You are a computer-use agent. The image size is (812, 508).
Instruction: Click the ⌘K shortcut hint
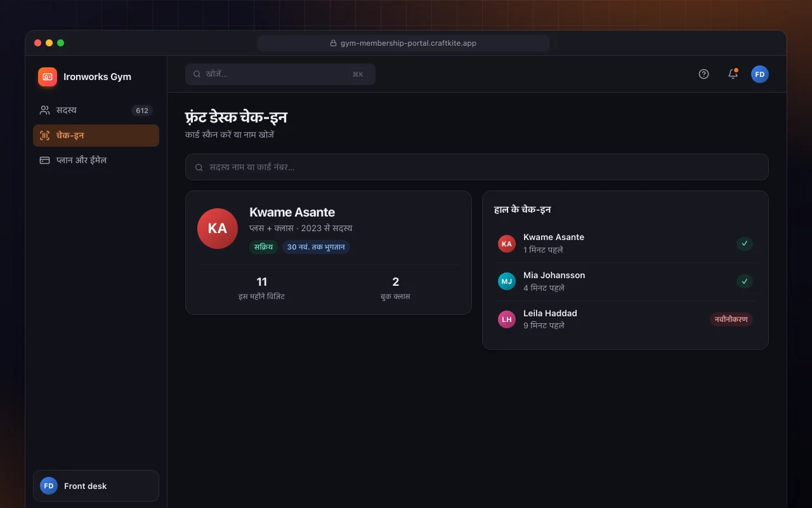358,74
